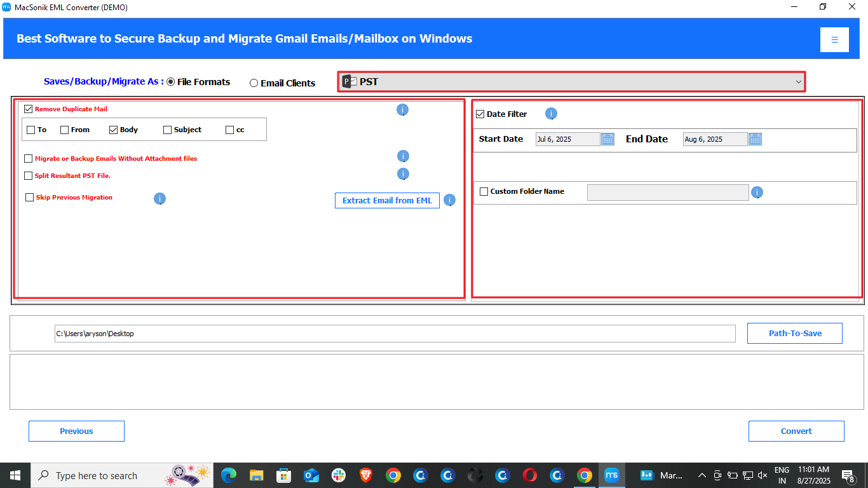Click Meet Now icon in system tray
Screen dimensions: 868x488
717,475
